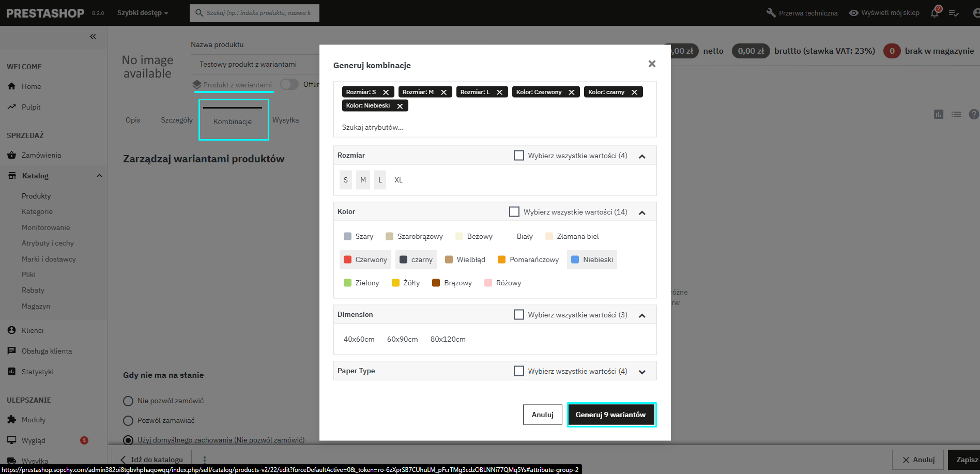980x474 pixels.
Task: Open the notifications bell icon
Action: point(935,13)
